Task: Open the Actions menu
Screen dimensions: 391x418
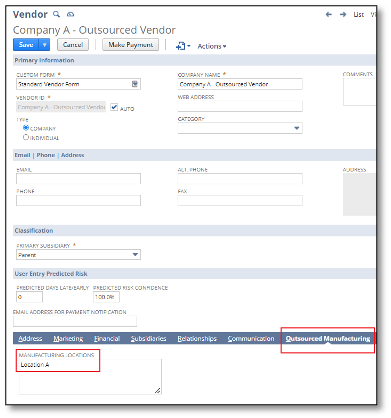Action: (212, 46)
